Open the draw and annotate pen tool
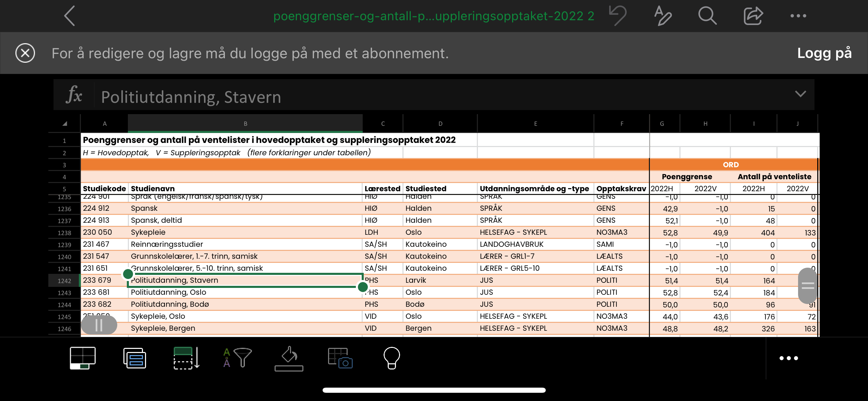The width and height of the screenshot is (868, 401). click(x=663, y=16)
